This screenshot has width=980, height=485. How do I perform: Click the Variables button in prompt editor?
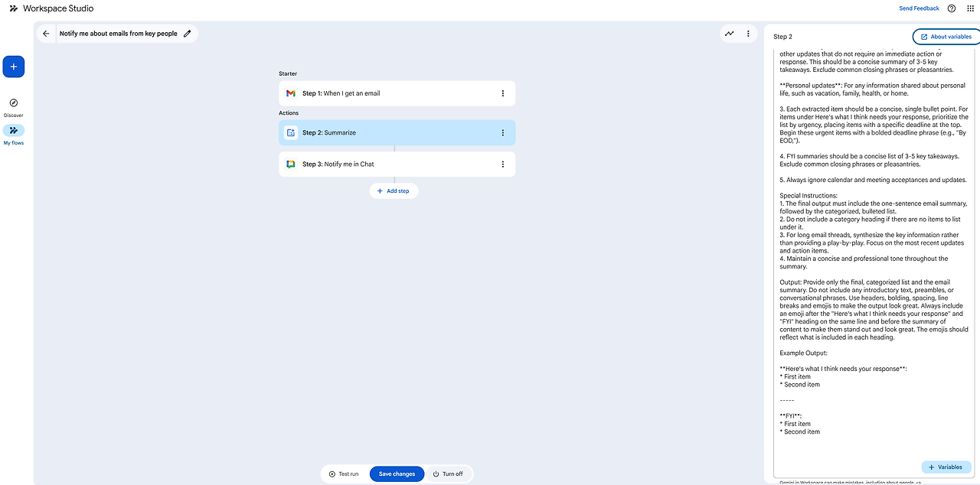[x=946, y=467]
